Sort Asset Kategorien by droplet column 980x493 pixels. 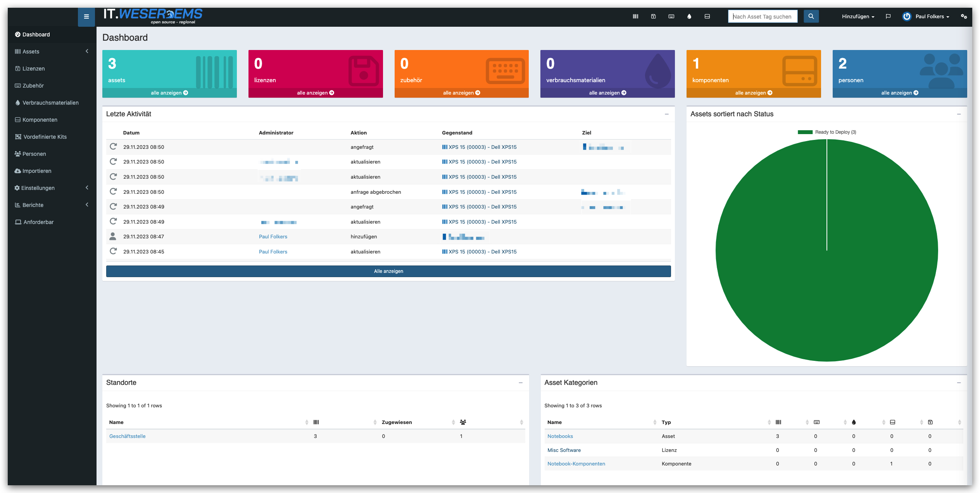tap(854, 422)
